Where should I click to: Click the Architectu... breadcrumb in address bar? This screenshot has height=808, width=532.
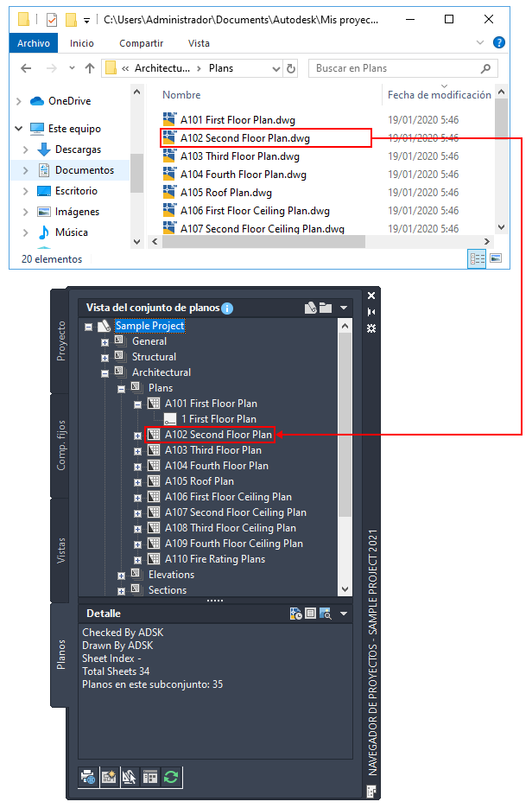tap(162, 68)
